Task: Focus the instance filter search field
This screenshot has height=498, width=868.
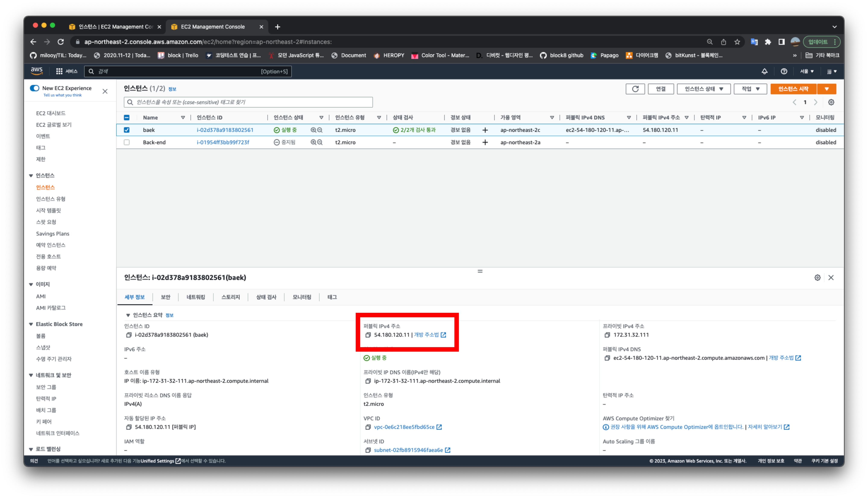Action: click(x=248, y=102)
